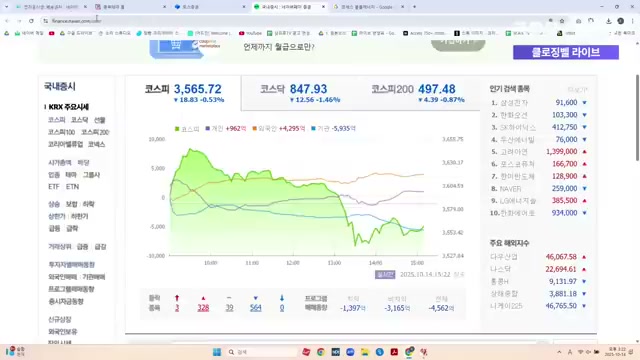
Task: Open ETN link in the sidebar
Action: 72,187
